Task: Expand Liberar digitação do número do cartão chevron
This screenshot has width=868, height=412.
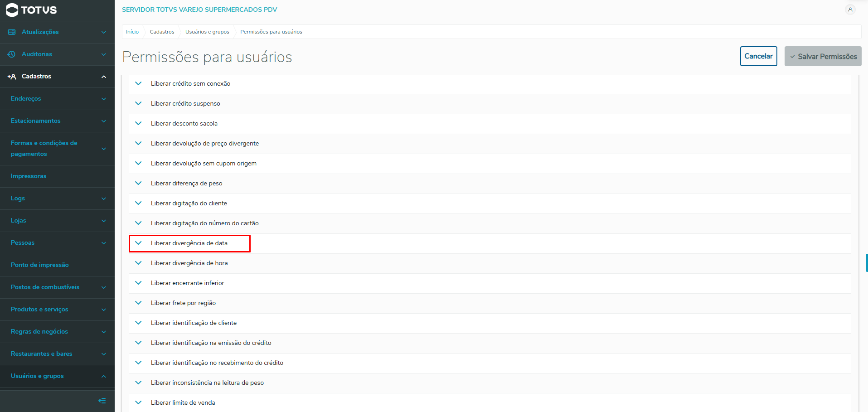Action: tap(138, 223)
